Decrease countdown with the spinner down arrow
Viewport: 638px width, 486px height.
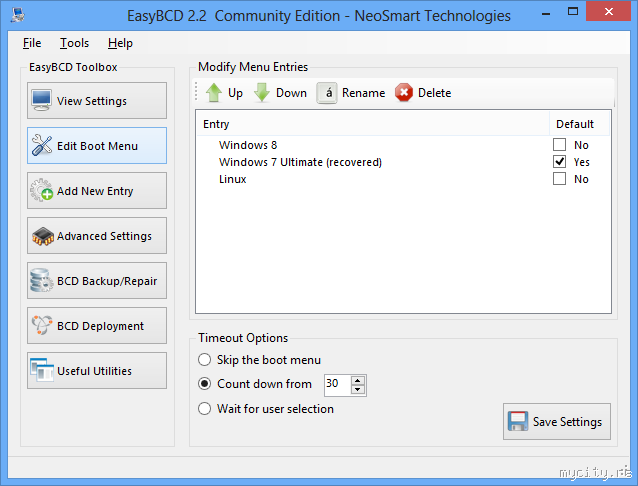pyautogui.click(x=358, y=390)
